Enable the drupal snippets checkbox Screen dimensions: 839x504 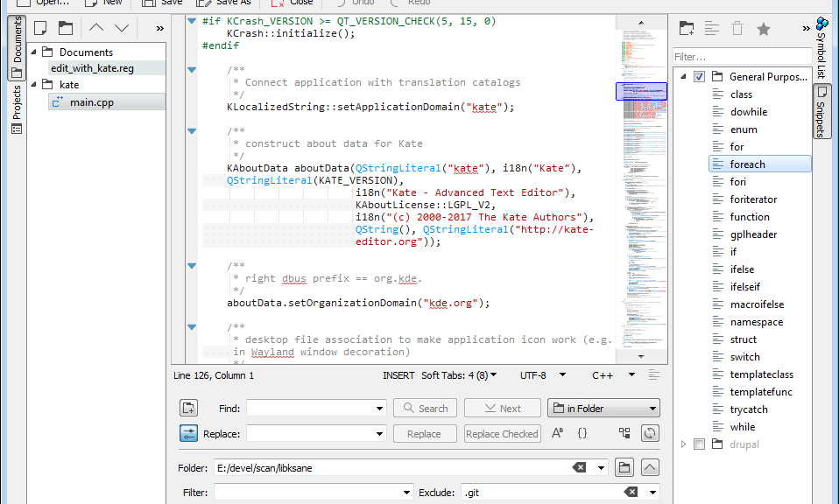(x=699, y=444)
